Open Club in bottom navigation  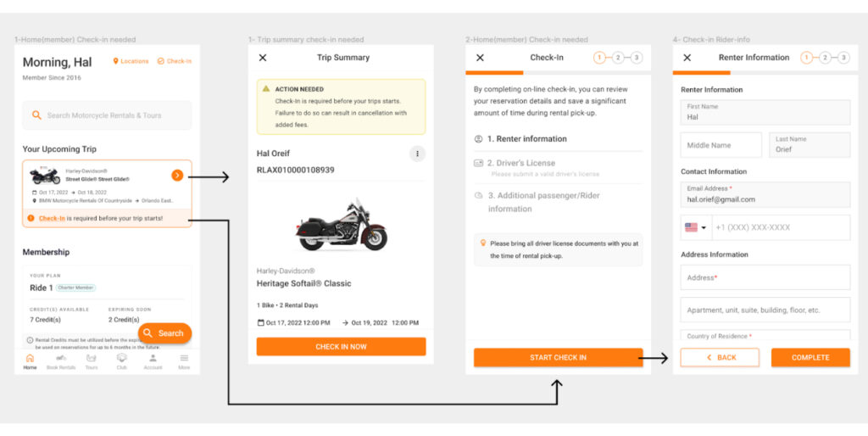(x=122, y=361)
